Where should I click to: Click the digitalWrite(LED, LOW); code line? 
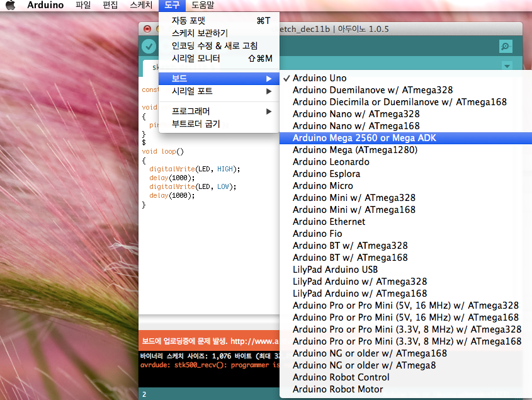tap(193, 186)
